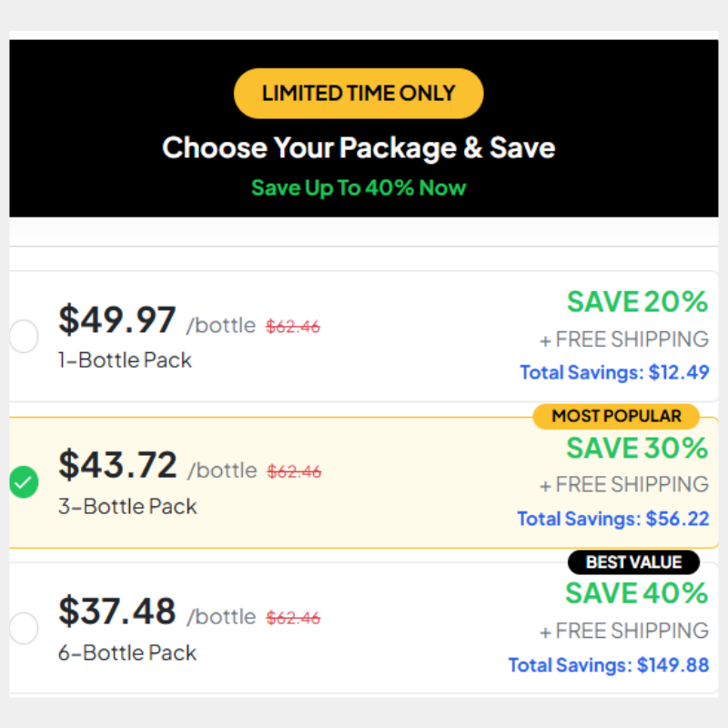This screenshot has height=728, width=728.
Task: Click the Save Up To 40% Now text
Action: [359, 188]
